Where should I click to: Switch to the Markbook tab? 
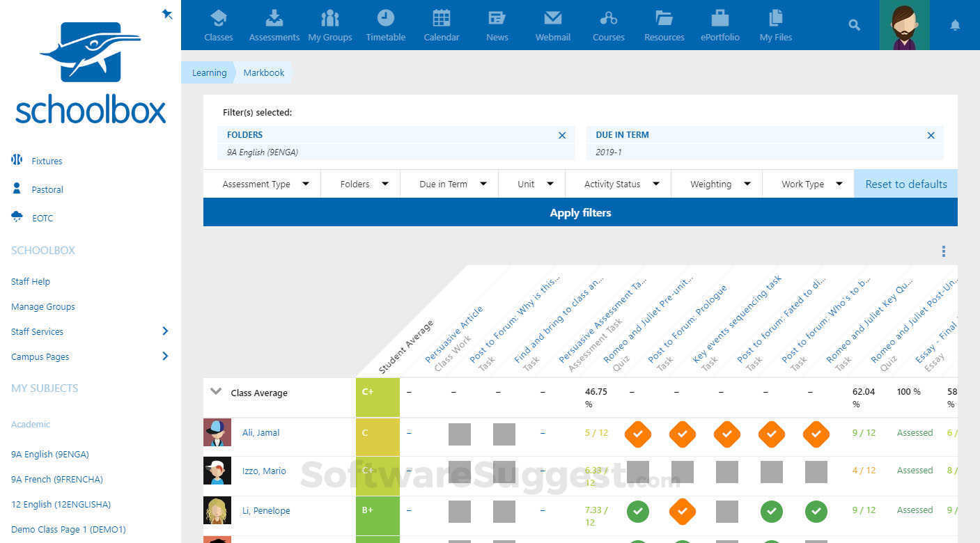tap(263, 72)
